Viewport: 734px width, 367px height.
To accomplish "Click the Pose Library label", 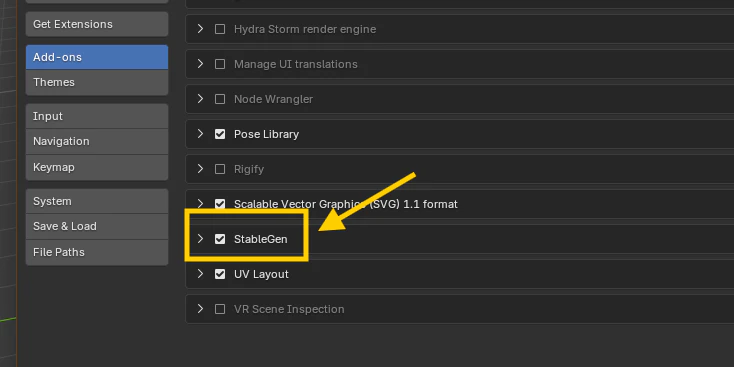I will 266,134.
